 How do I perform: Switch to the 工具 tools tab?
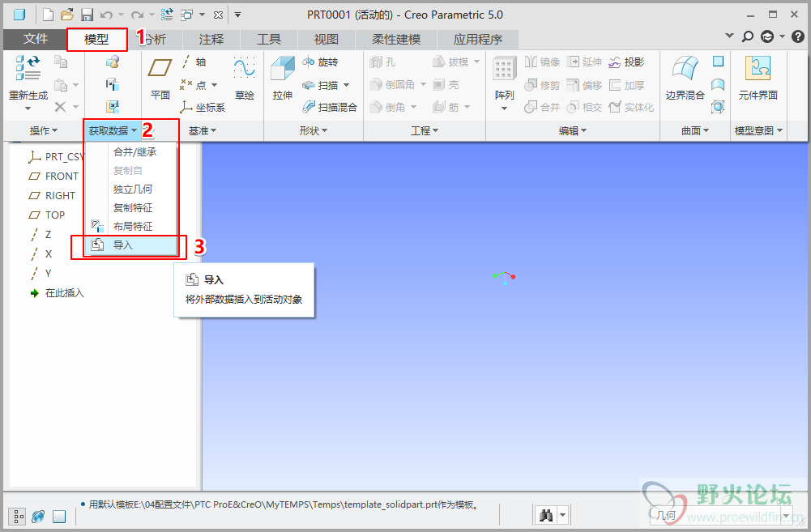coord(269,40)
